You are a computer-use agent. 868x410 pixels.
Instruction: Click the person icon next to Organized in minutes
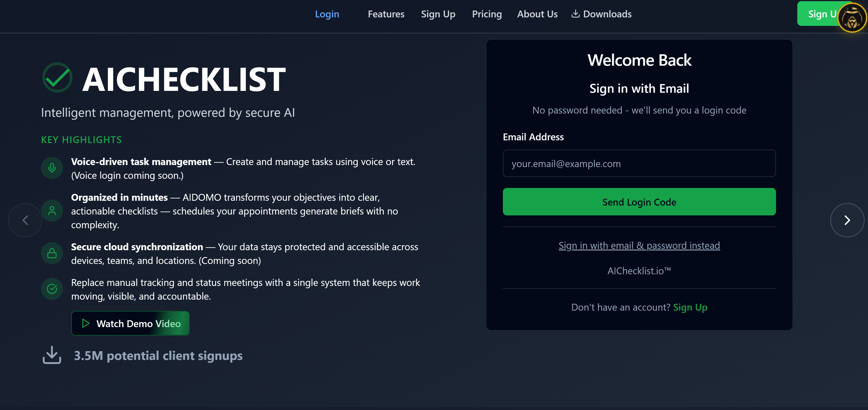[x=52, y=210]
